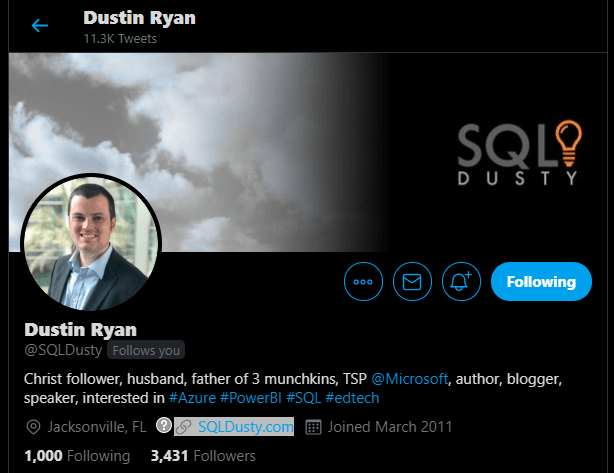Click the Follows you badge

(x=146, y=350)
